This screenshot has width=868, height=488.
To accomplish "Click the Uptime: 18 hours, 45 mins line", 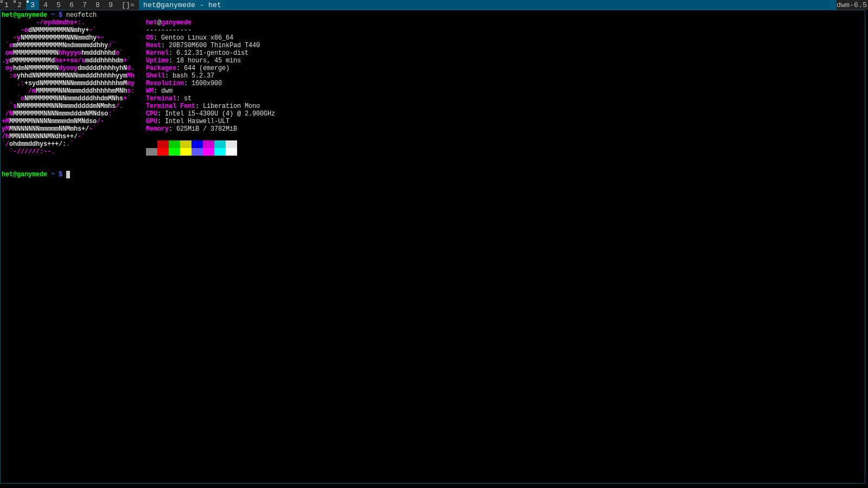I will (x=193, y=61).
